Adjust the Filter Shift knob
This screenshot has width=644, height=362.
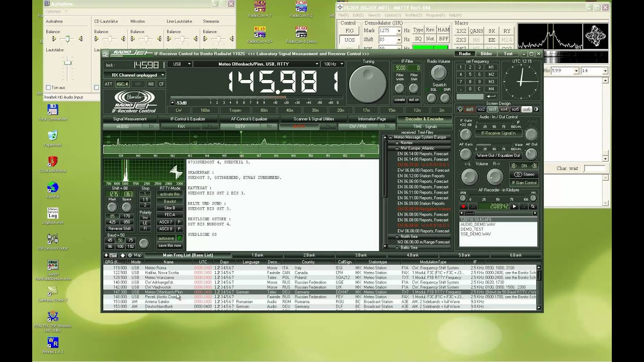(x=414, y=88)
